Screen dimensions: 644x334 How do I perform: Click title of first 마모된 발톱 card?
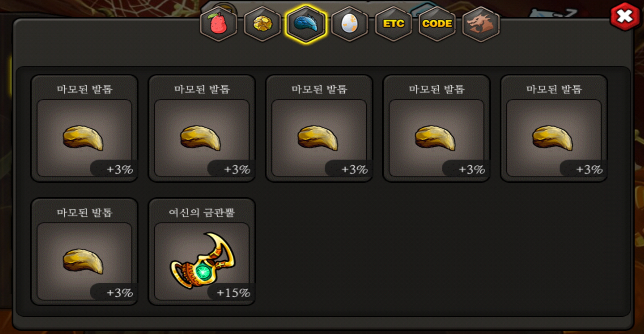(x=85, y=89)
